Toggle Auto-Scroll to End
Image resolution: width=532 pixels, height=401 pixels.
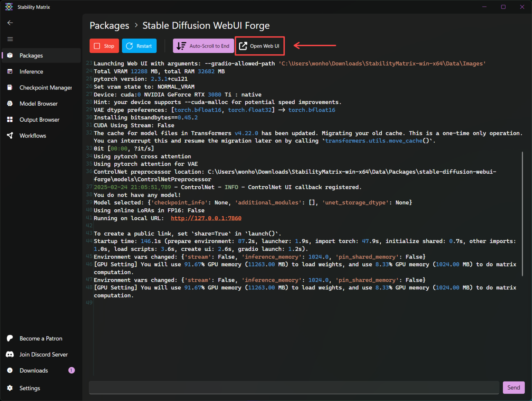(203, 46)
